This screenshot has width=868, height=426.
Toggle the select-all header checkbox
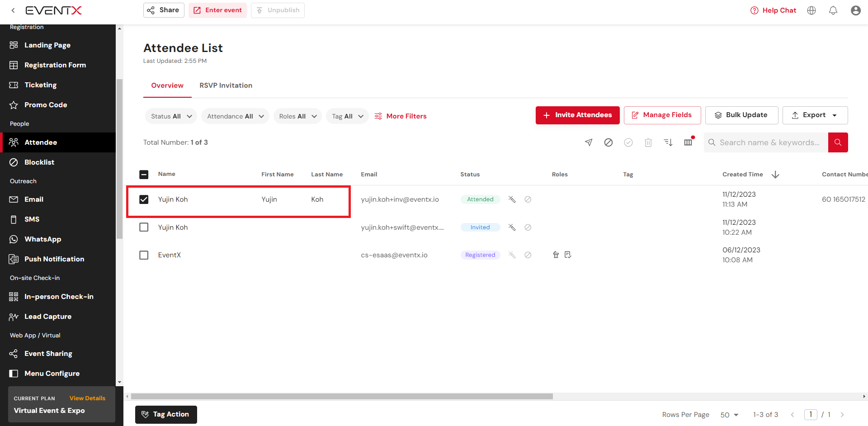(x=144, y=175)
